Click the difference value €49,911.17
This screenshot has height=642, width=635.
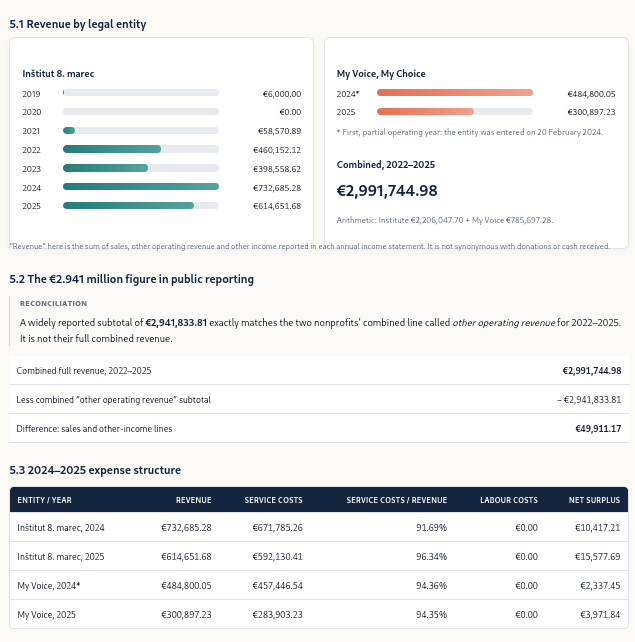coord(598,429)
